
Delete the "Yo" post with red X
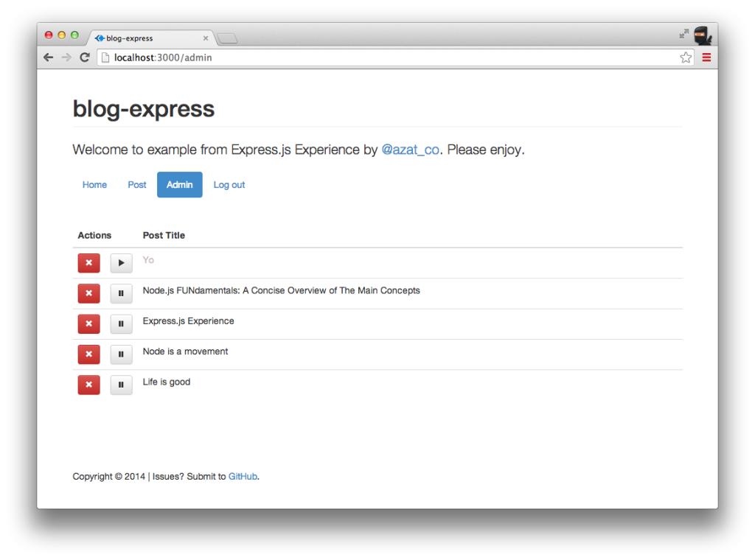[88, 263]
